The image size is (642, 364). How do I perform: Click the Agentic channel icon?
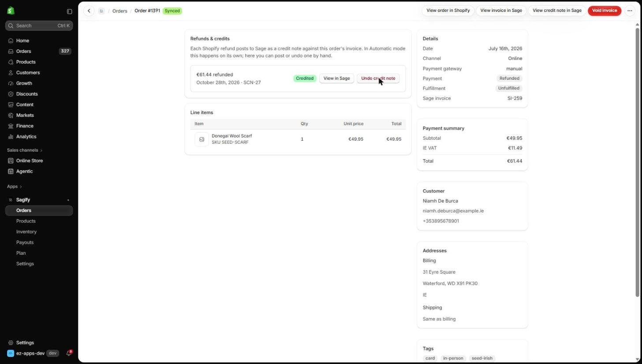pyautogui.click(x=11, y=171)
